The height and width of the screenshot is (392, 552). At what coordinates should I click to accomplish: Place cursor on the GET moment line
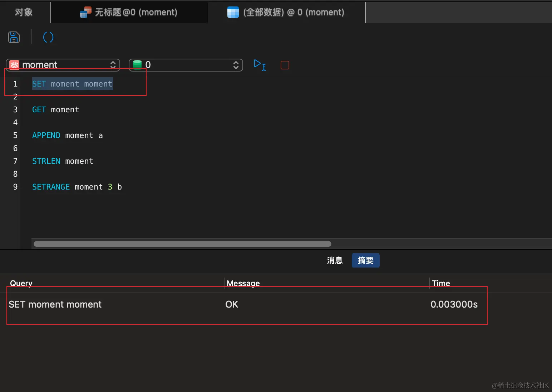click(55, 110)
